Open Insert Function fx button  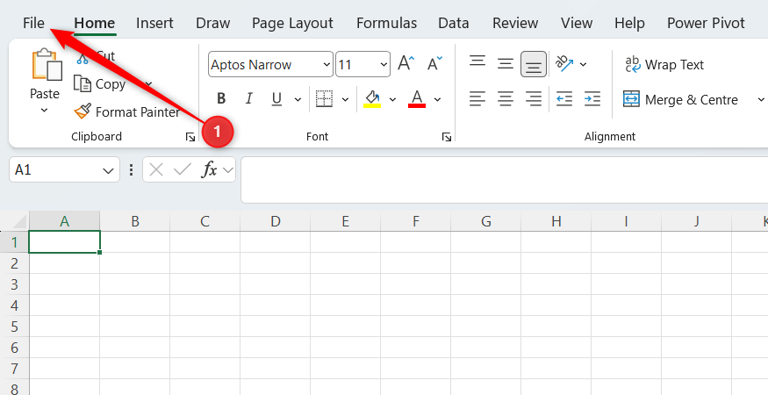(210, 170)
